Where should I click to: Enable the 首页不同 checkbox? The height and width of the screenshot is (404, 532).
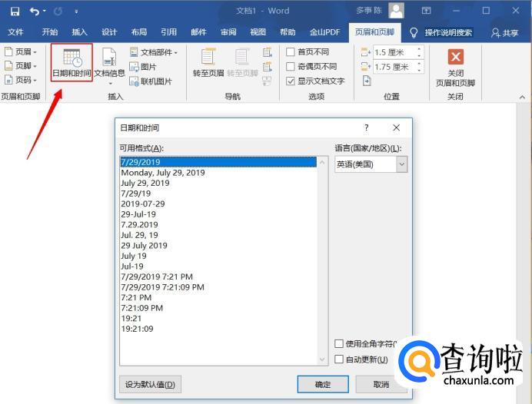click(x=290, y=52)
